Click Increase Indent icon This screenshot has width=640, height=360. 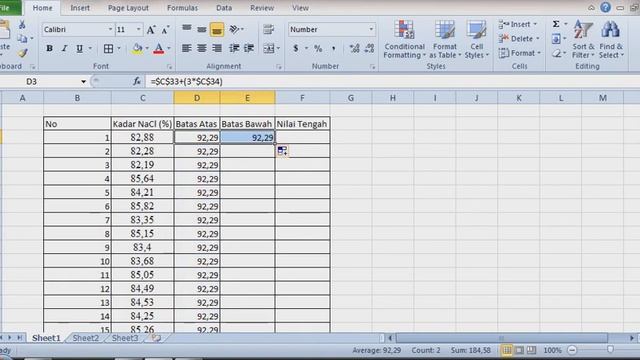(x=249, y=49)
